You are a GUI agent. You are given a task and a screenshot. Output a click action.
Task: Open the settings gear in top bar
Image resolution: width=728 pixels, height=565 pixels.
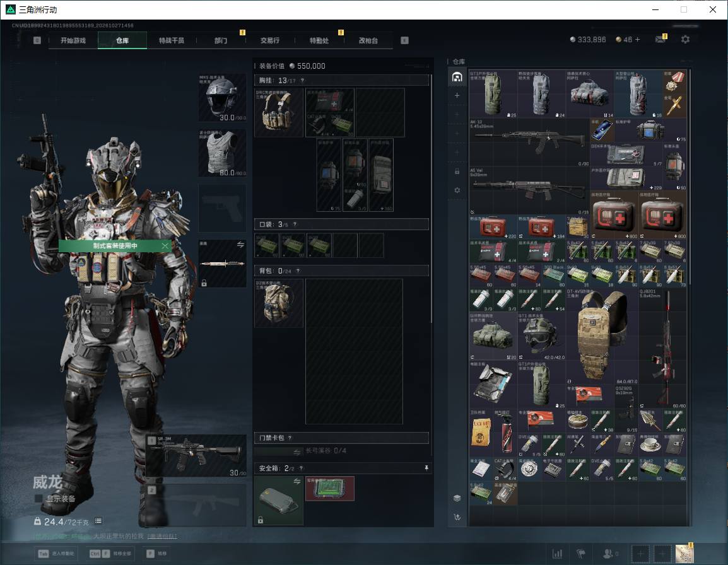(x=685, y=40)
